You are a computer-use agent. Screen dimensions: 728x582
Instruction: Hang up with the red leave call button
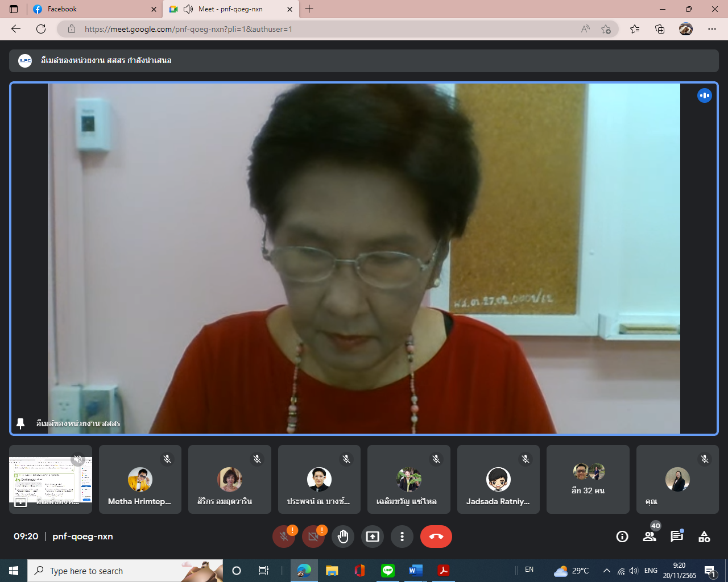(x=436, y=537)
